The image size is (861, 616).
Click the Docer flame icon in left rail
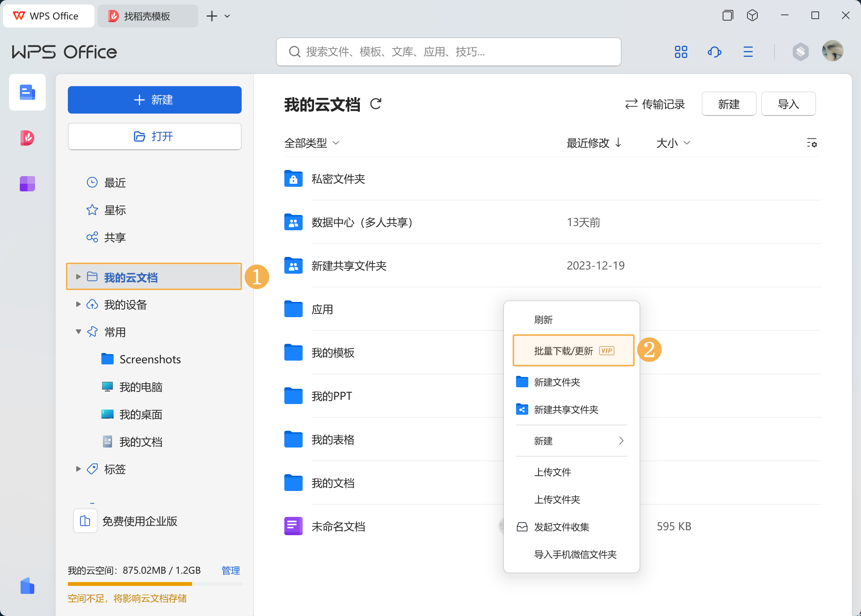coord(27,138)
